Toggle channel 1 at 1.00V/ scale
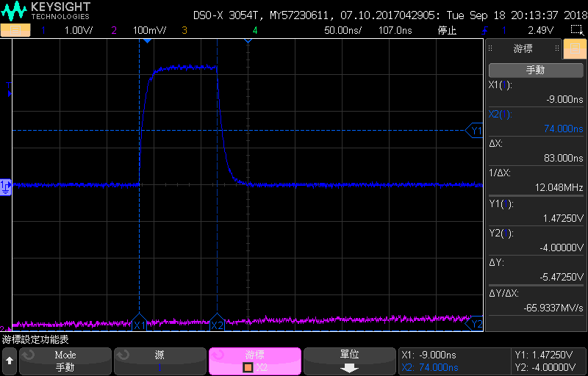The height and width of the screenshot is (376, 588). pos(68,30)
